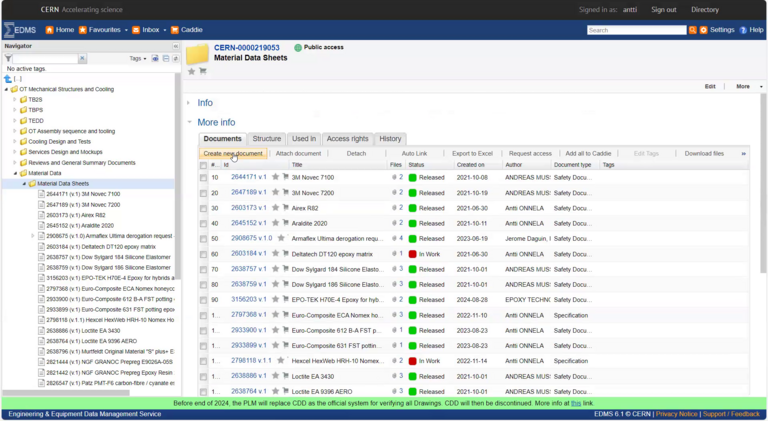Open Settings gear in header
The width and height of the screenshot is (768, 421).
point(703,30)
